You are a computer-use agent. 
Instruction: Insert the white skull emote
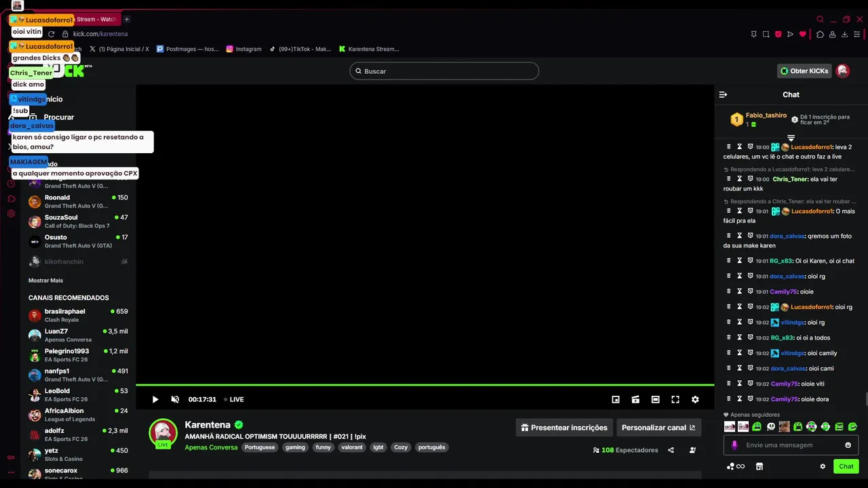pyautogui.click(x=770, y=427)
